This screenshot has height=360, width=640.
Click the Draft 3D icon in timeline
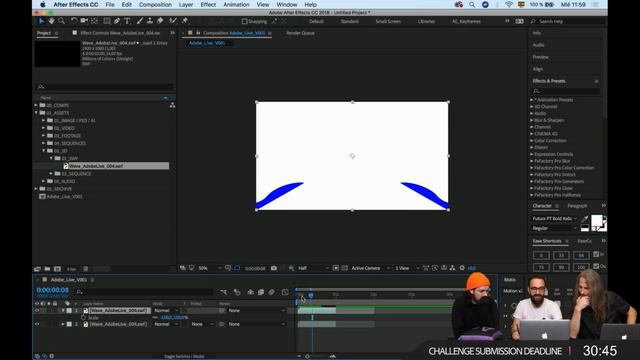[237, 292]
